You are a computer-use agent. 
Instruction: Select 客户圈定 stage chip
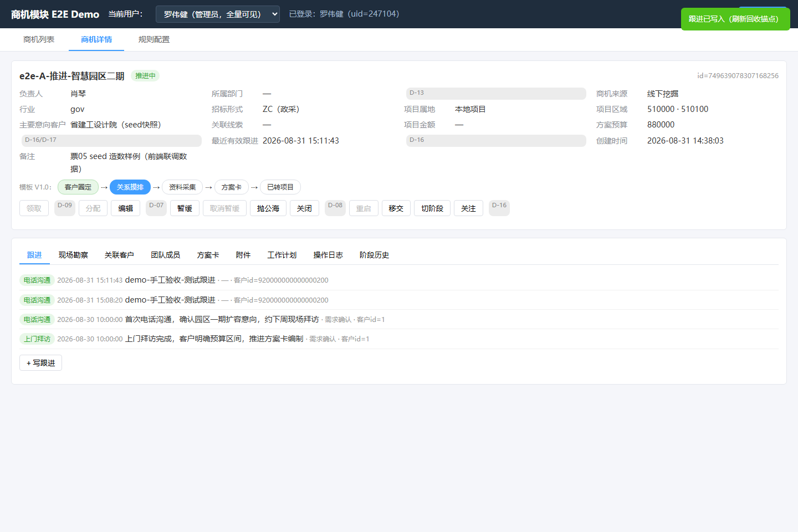click(x=78, y=187)
